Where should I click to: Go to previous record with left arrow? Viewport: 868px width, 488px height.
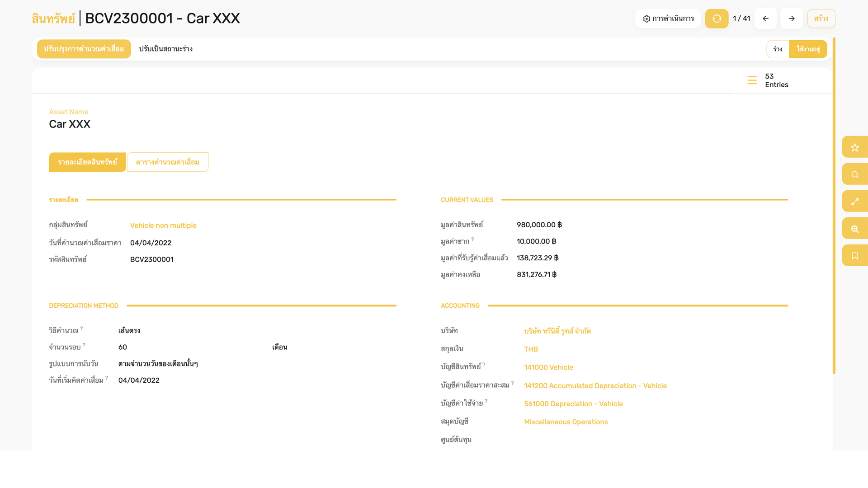[x=765, y=19]
